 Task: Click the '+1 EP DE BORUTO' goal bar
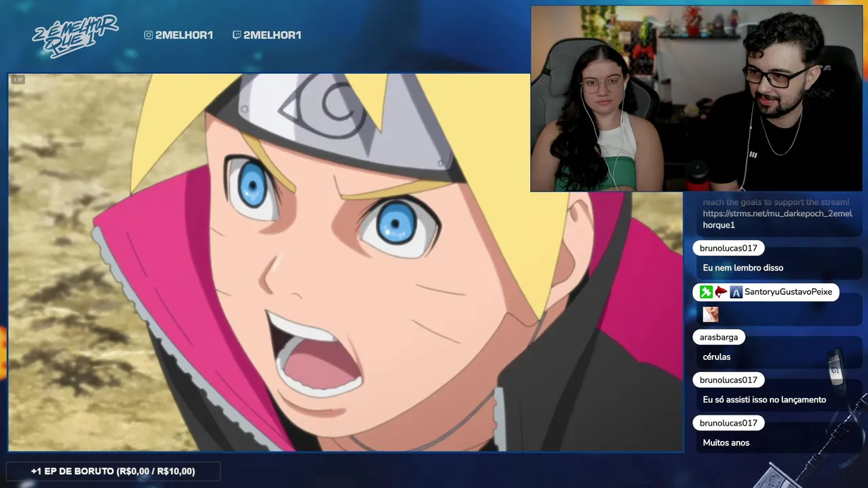click(x=113, y=471)
